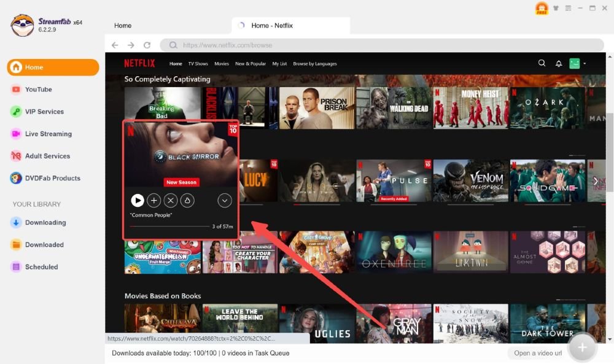Open Browse by Languages menu
Image resolution: width=614 pixels, height=364 pixels.
tap(314, 63)
